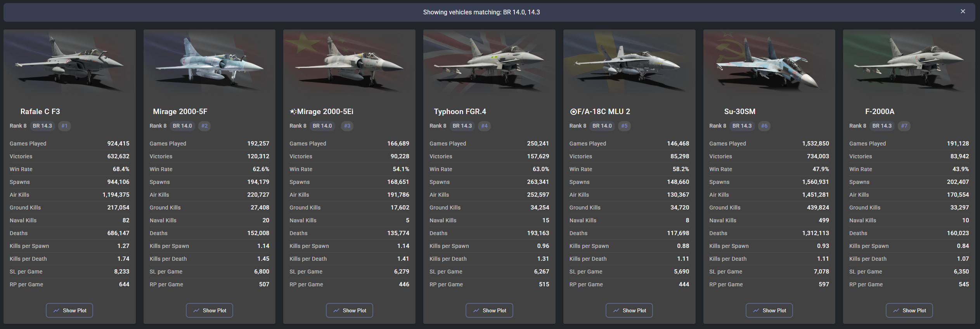Click the Typhoon FGR.4 aircraft image
Viewport: 980px width, 329px height.
click(x=489, y=63)
